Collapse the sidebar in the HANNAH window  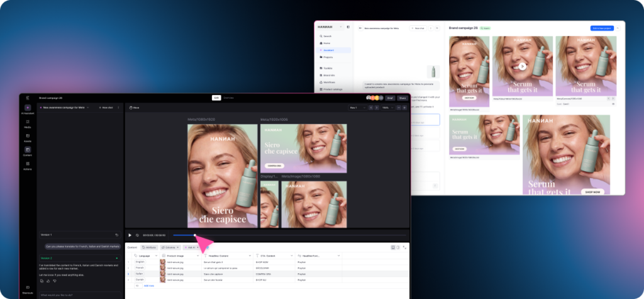click(x=348, y=27)
